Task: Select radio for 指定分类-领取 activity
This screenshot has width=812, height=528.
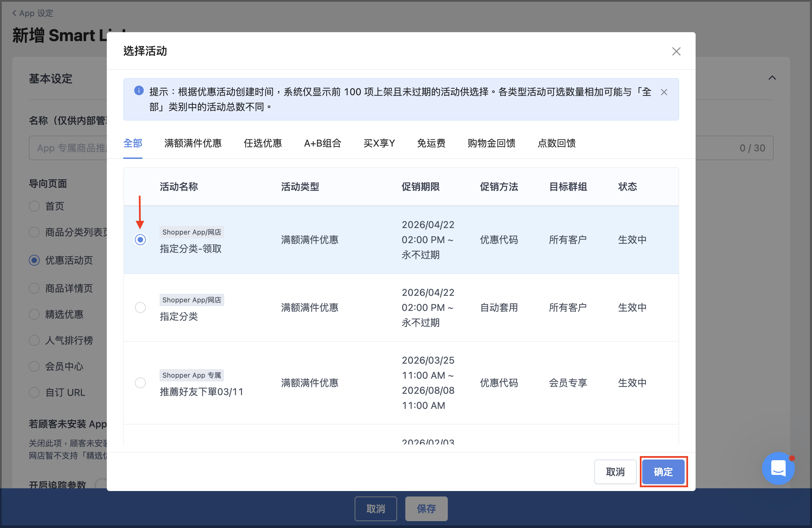Action: pyautogui.click(x=140, y=240)
